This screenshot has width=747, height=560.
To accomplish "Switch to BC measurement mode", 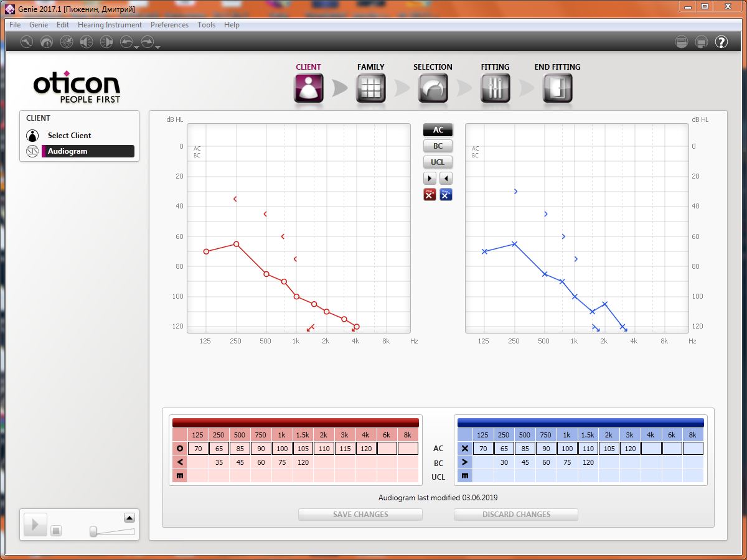I will coord(438,146).
